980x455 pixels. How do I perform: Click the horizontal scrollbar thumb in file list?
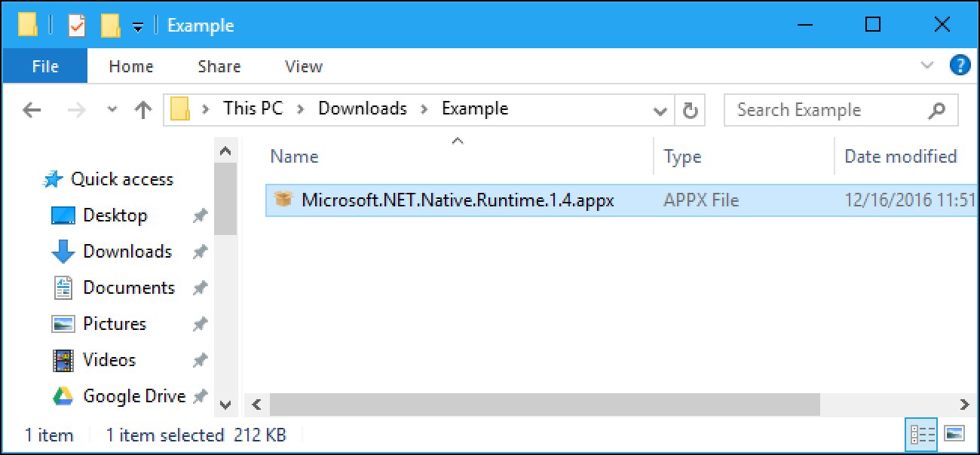(544, 405)
